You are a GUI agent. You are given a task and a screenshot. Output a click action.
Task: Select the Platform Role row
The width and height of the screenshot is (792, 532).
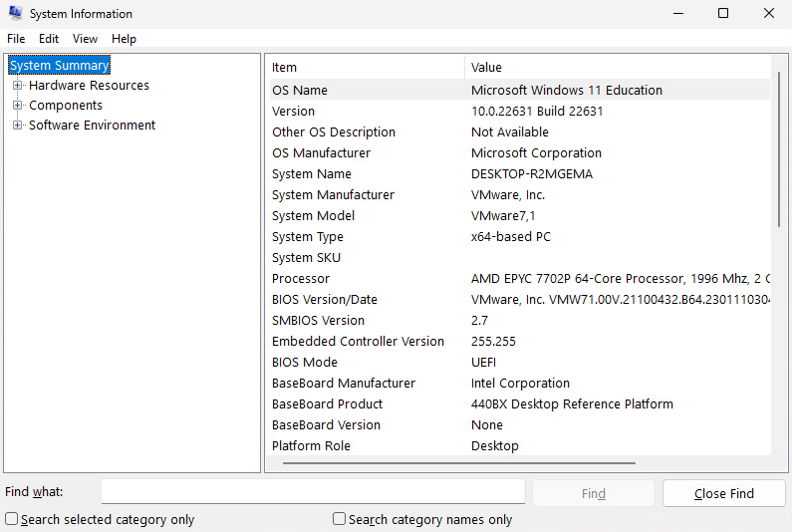(x=520, y=446)
